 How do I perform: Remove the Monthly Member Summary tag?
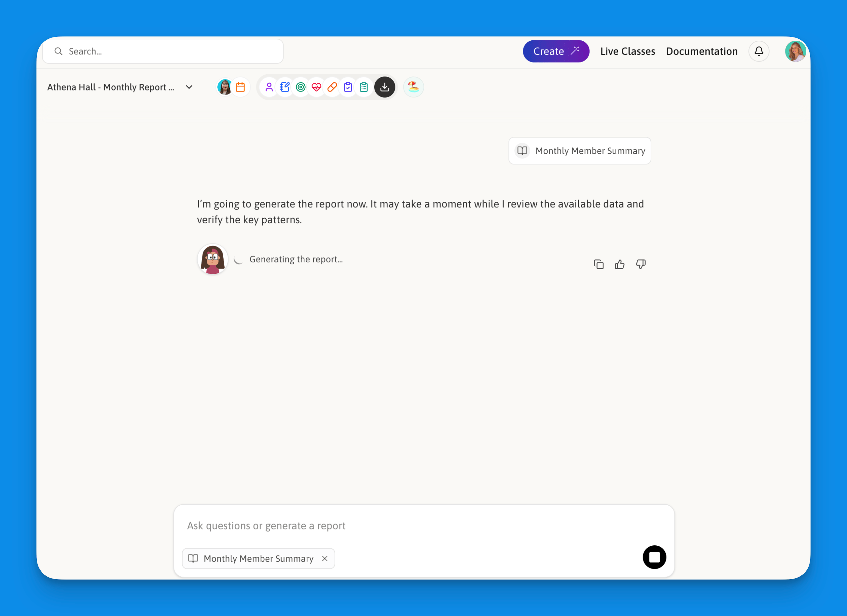pyautogui.click(x=325, y=558)
